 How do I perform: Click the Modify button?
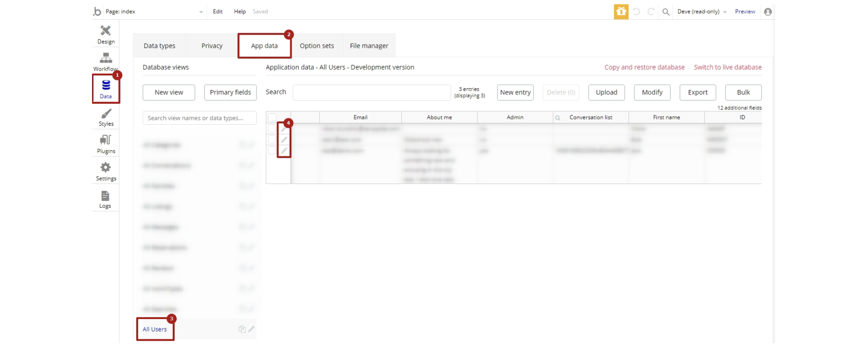(x=652, y=92)
